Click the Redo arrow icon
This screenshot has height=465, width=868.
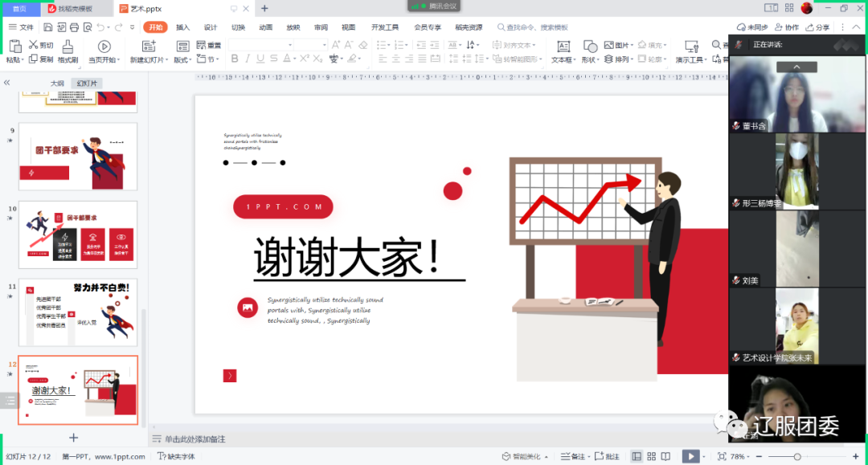[118, 27]
